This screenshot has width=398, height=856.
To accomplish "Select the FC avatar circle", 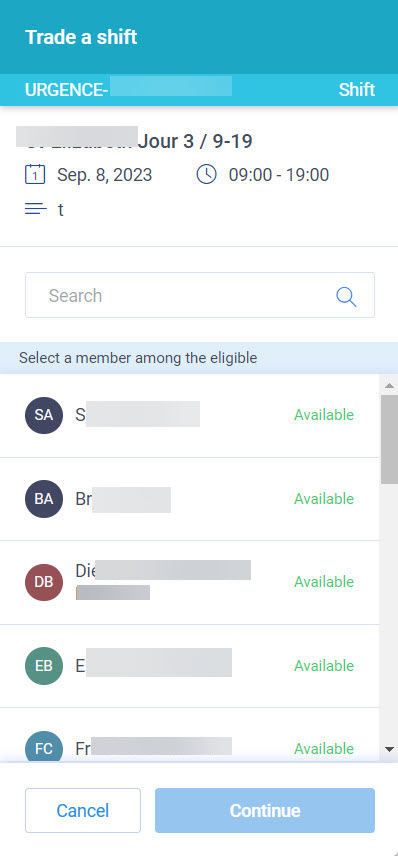I will click(44, 747).
